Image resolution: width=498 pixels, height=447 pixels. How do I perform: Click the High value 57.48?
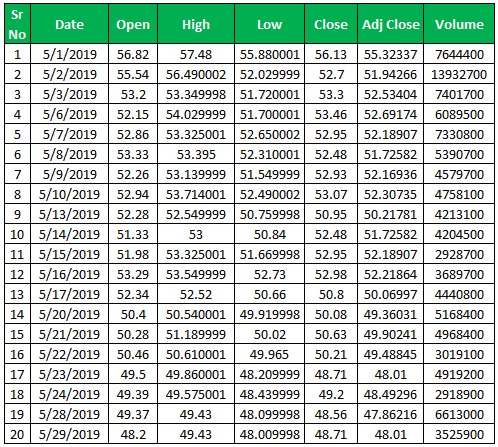point(196,54)
